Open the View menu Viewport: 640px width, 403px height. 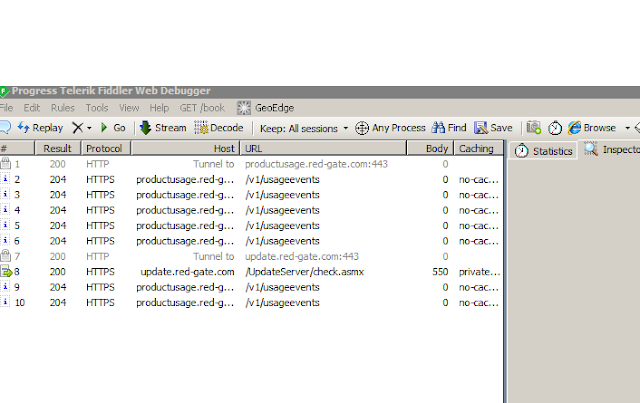coord(129,108)
